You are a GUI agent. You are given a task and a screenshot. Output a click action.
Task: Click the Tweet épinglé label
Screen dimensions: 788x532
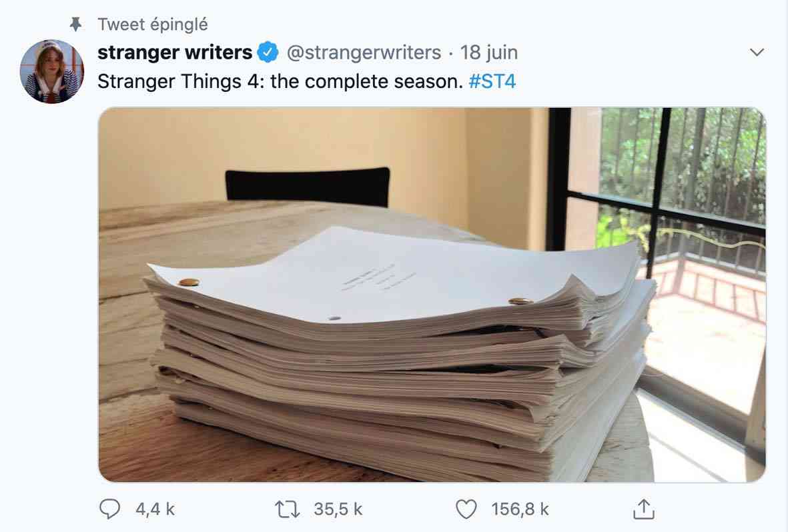coord(153,24)
